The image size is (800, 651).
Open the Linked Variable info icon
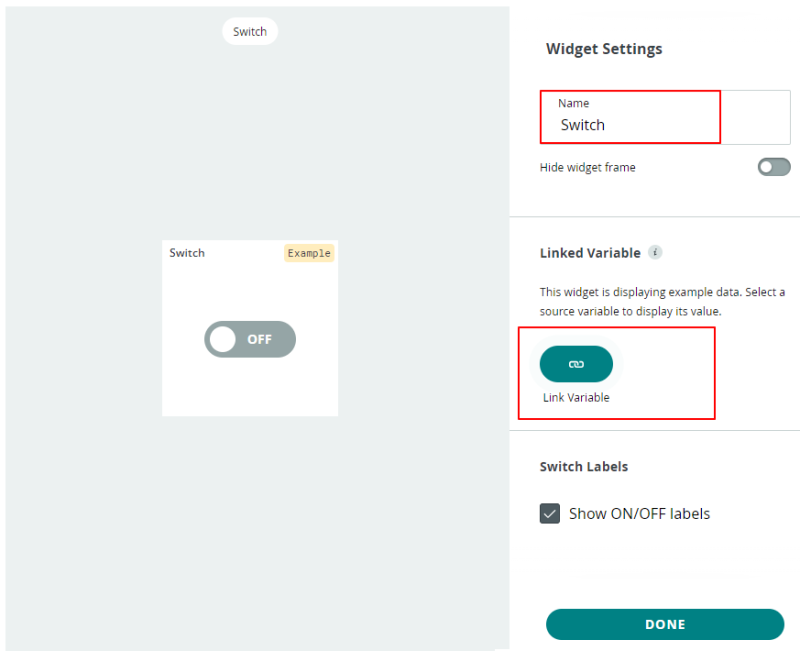(655, 252)
